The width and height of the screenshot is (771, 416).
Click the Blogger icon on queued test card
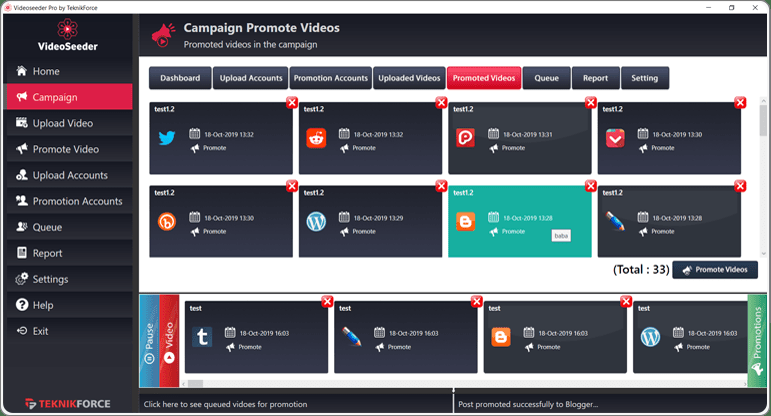[501, 337]
